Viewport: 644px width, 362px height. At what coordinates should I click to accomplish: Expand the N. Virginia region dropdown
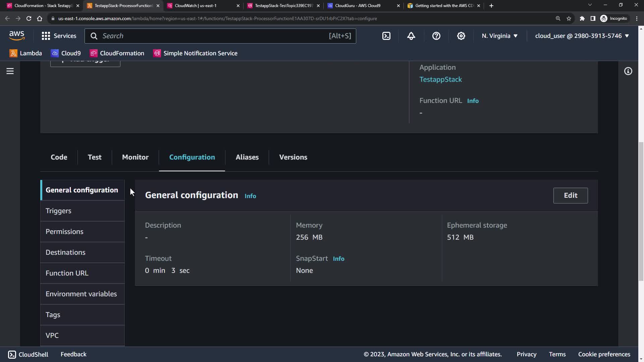(x=499, y=36)
